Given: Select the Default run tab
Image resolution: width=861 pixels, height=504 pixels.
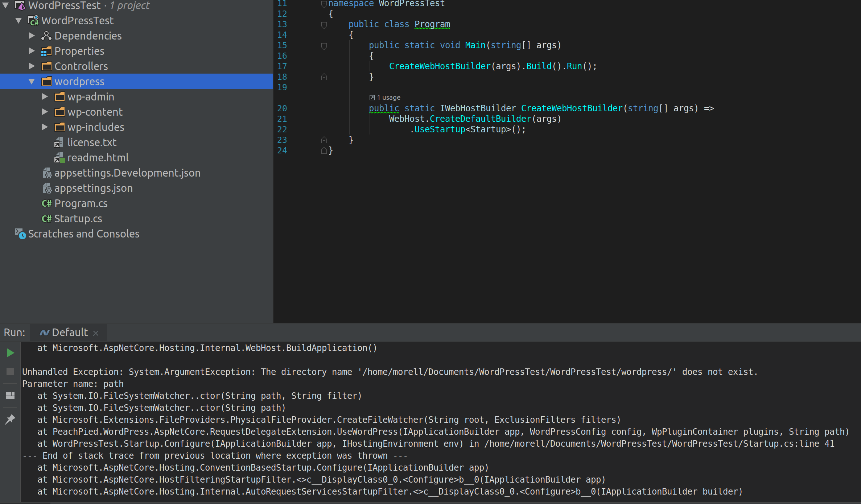Looking at the screenshot, I should coord(69,332).
